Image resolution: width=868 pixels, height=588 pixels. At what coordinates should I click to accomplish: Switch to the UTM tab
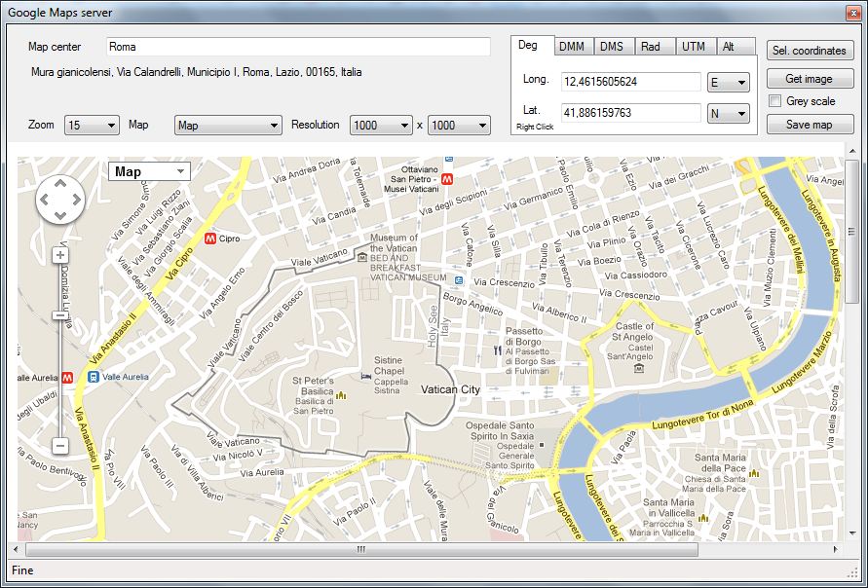pyautogui.click(x=696, y=47)
